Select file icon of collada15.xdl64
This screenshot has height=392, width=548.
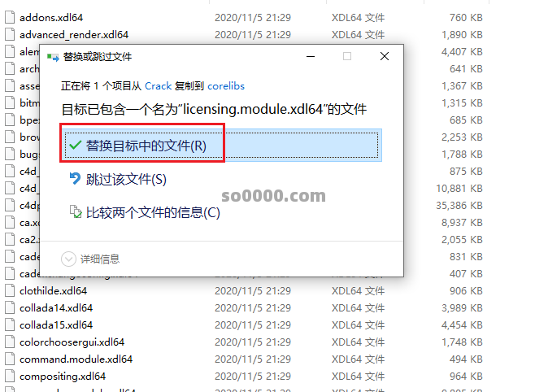click(x=10, y=324)
